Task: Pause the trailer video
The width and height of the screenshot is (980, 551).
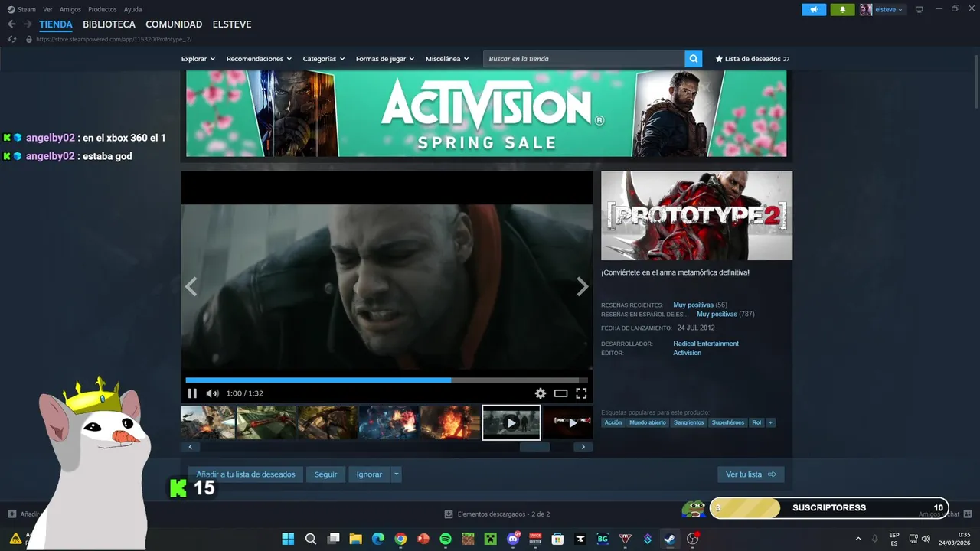Action: click(192, 393)
